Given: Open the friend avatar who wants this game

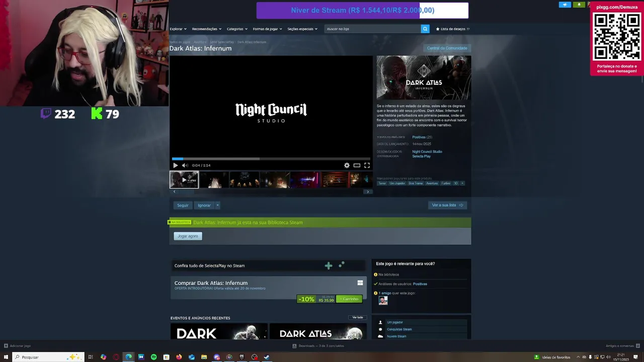Looking at the screenshot, I should point(383,301).
